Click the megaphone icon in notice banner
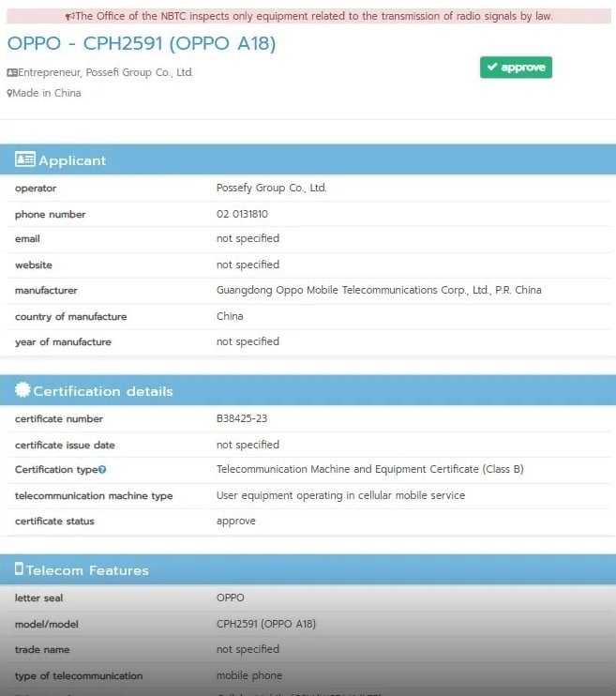The image size is (616, 696). [x=69, y=17]
